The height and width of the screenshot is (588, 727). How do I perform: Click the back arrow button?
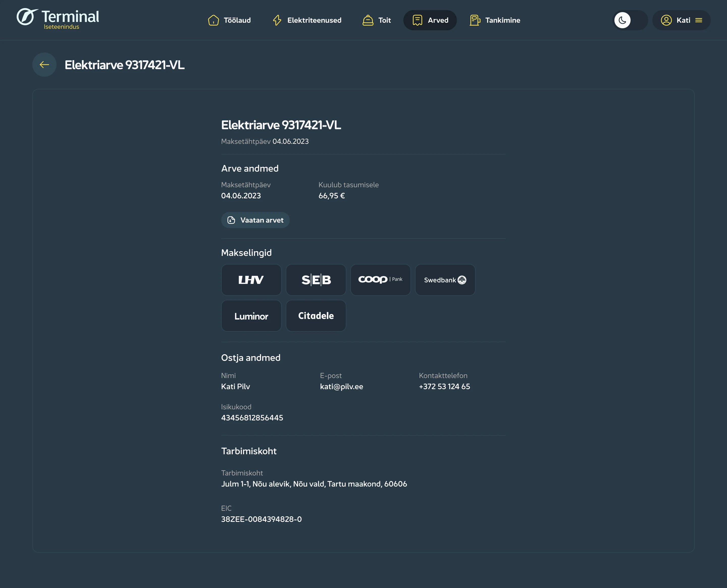44,65
